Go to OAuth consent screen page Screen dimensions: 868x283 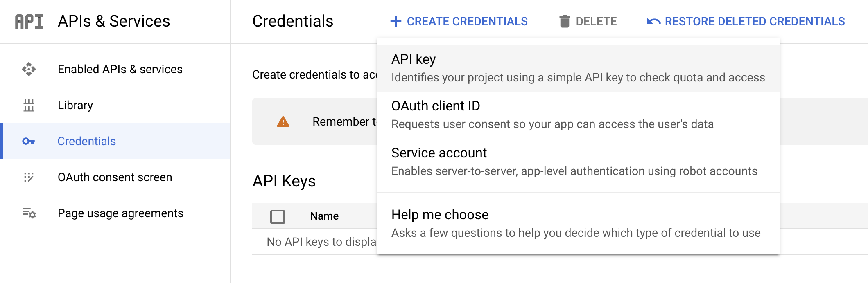click(115, 177)
